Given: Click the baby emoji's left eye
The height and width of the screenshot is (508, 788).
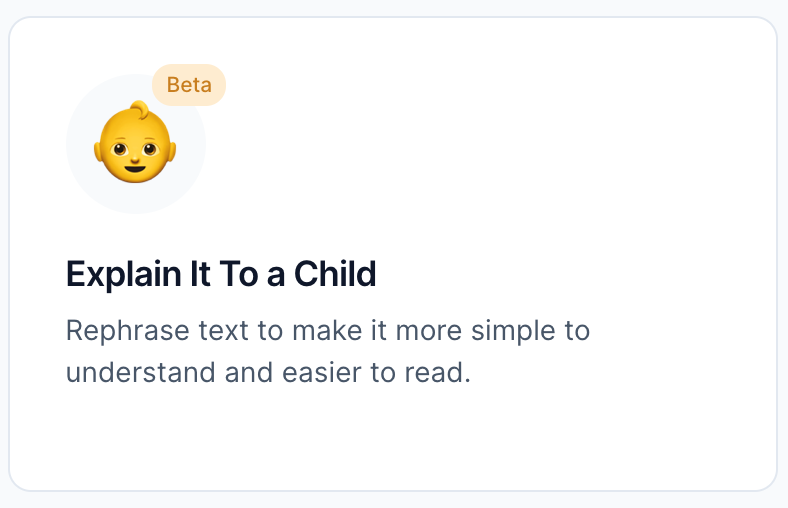Looking at the screenshot, I should (x=120, y=149).
